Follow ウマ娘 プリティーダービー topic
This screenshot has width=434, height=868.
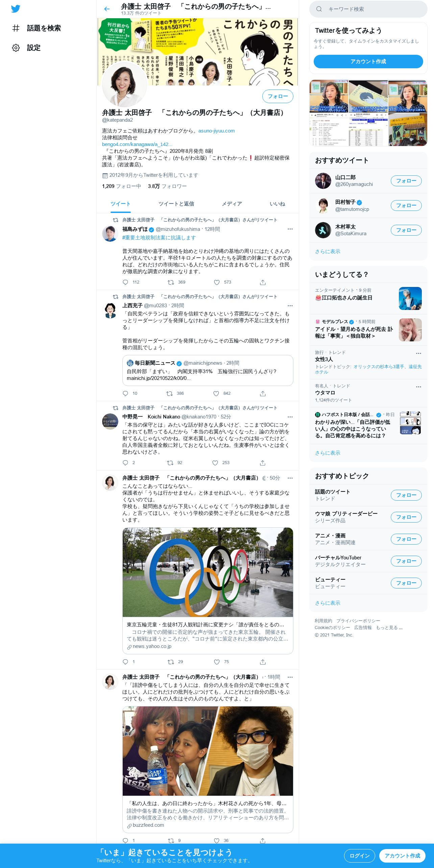coord(406,517)
